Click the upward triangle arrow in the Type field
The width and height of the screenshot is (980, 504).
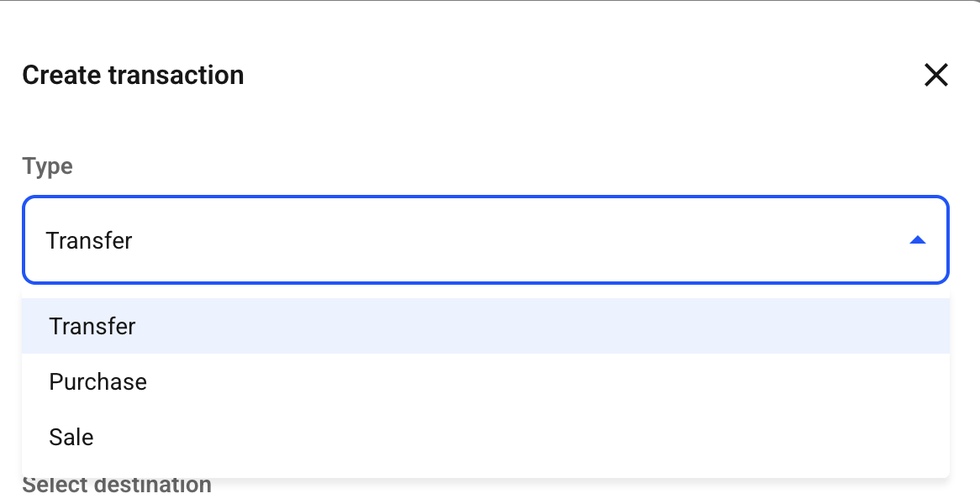click(x=917, y=240)
